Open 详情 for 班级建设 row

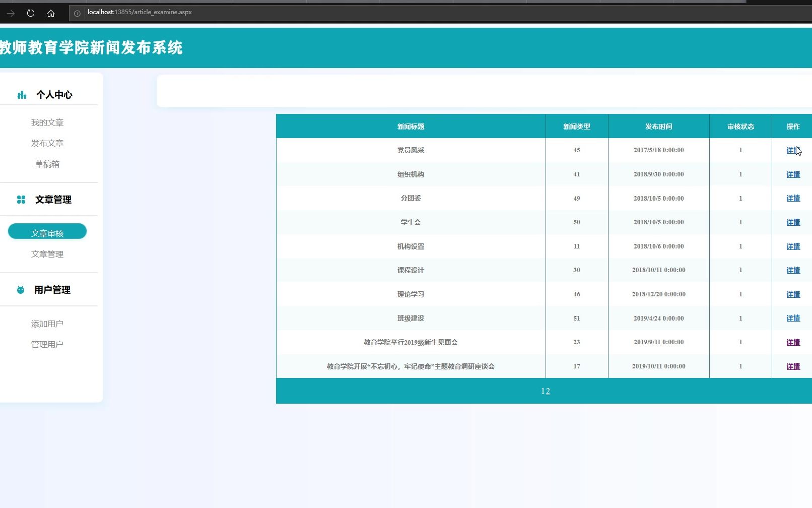[793, 318]
